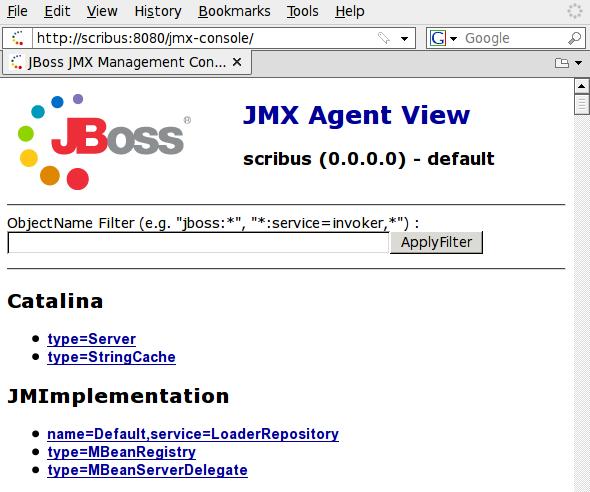
Task: Open the Bookmarks menu
Action: (x=234, y=11)
